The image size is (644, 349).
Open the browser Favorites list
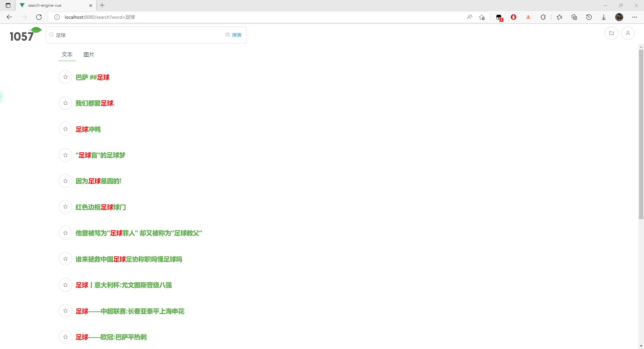point(559,17)
